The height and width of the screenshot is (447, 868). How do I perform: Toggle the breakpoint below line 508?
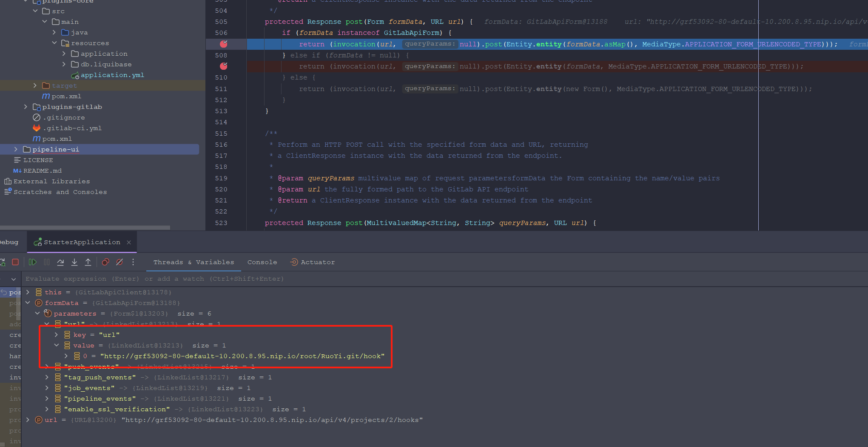click(x=224, y=66)
